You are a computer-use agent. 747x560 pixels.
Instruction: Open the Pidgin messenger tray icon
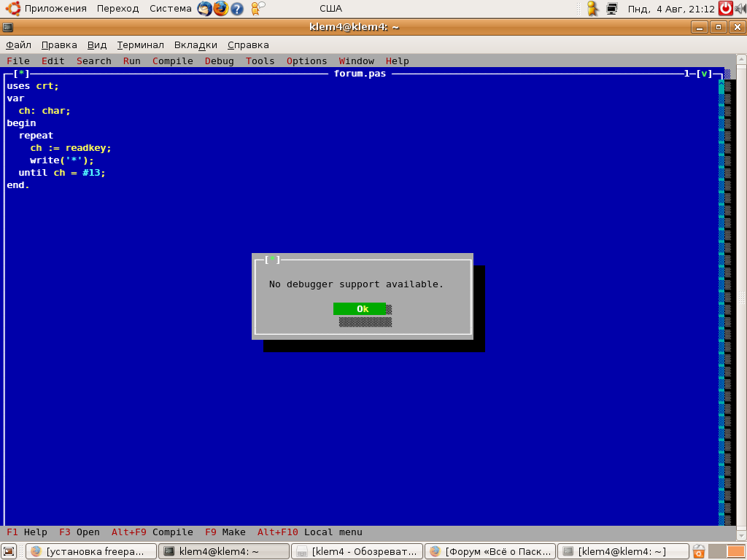click(592, 9)
